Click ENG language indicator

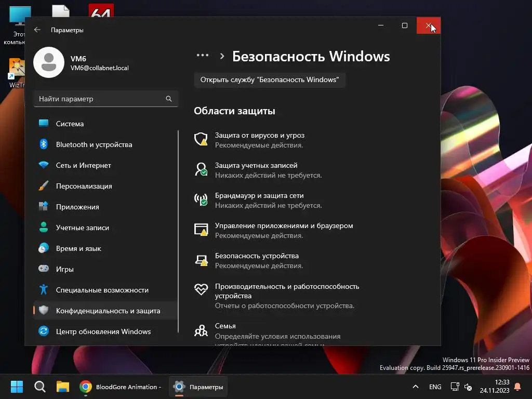pyautogui.click(x=435, y=387)
